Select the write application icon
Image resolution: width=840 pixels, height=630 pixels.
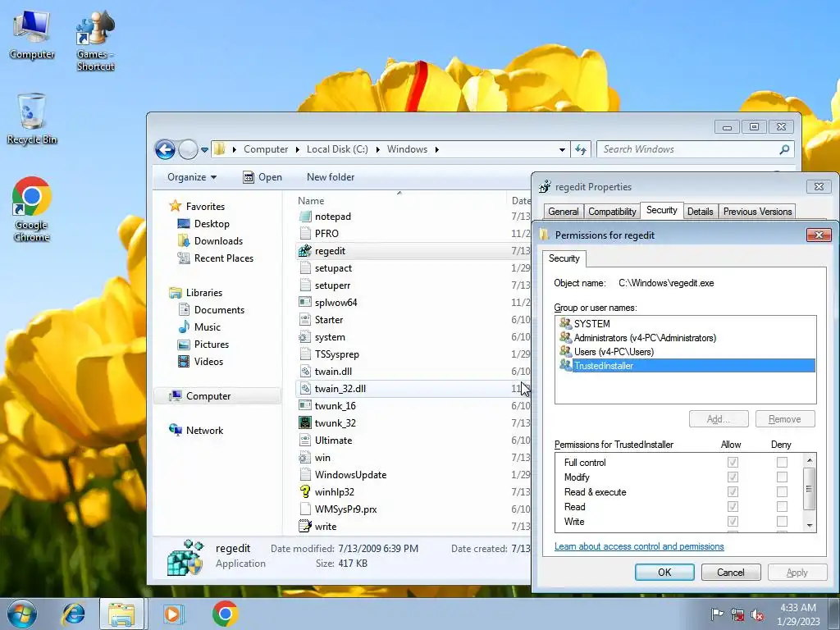pyautogui.click(x=305, y=526)
